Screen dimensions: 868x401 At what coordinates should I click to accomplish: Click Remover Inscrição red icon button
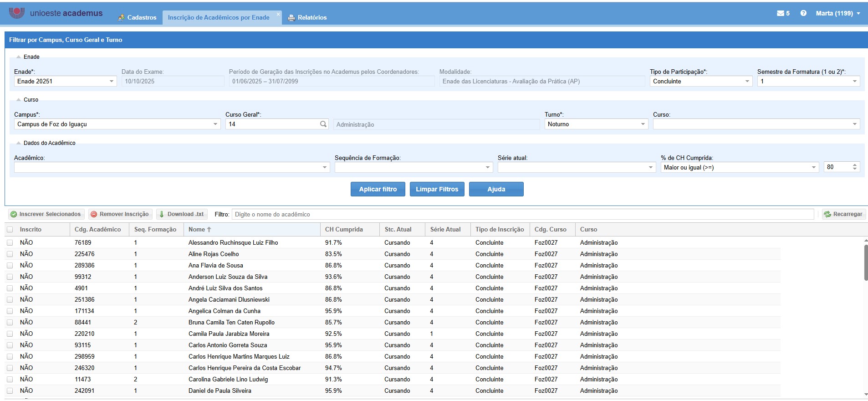[x=120, y=214]
